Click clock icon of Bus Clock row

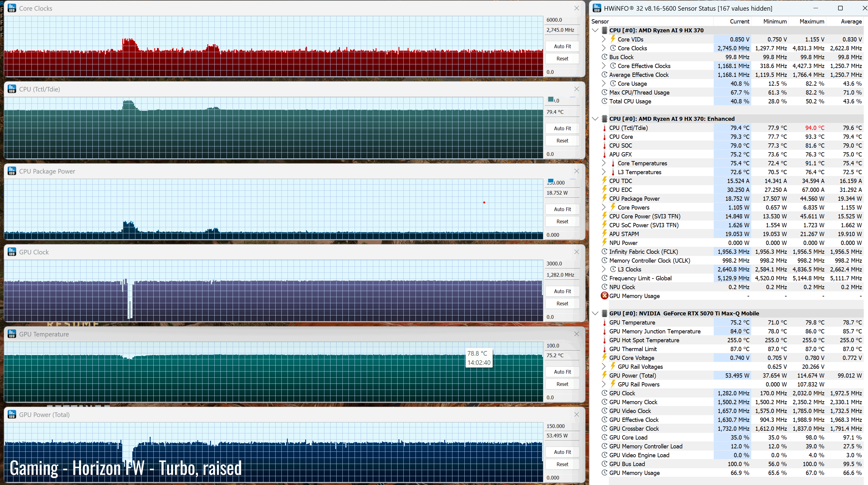click(x=605, y=57)
